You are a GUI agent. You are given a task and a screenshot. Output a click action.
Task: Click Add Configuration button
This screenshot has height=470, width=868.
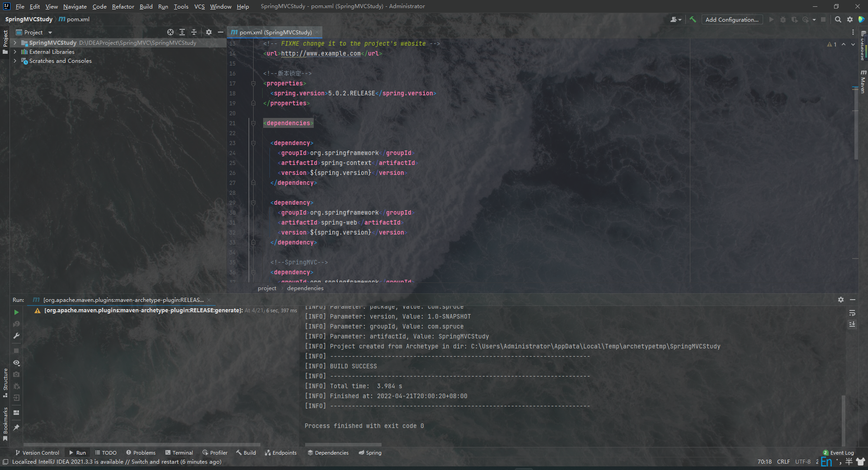point(732,19)
